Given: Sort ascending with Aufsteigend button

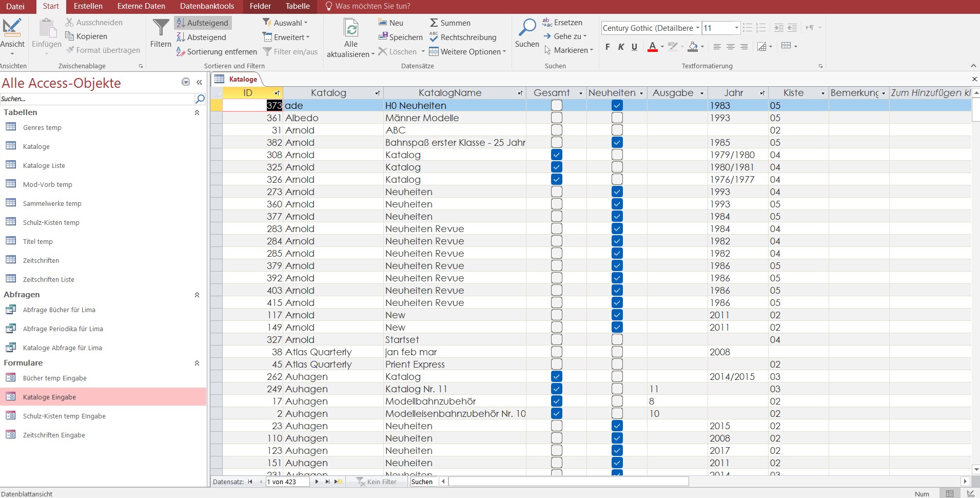Looking at the screenshot, I should pyautogui.click(x=203, y=23).
